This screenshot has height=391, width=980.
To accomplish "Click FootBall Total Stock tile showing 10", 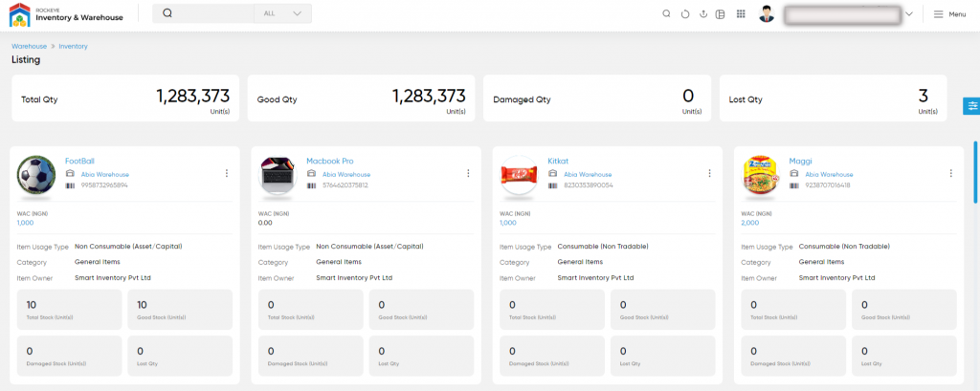I will pyautogui.click(x=69, y=309).
